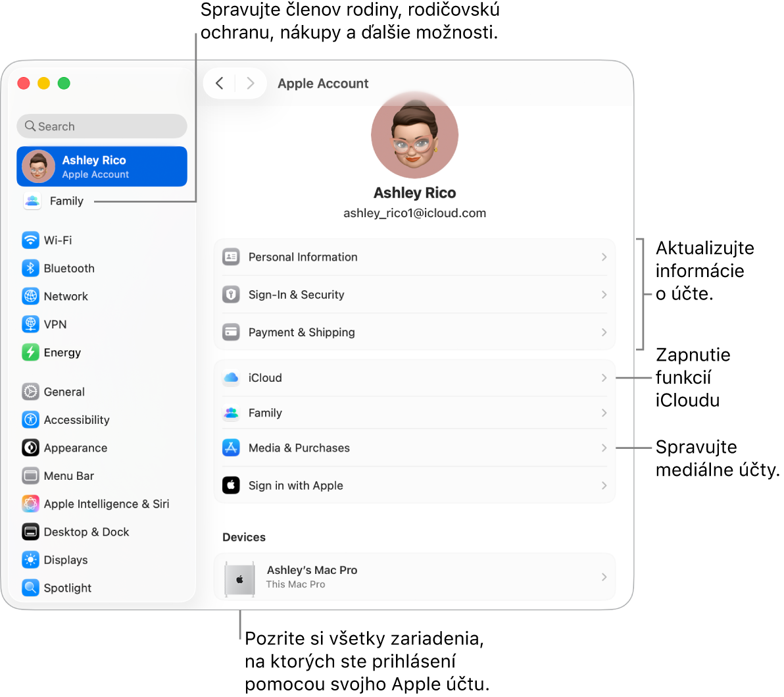The image size is (784, 697).
Task: Click the Network globe icon
Action: pos(31,296)
